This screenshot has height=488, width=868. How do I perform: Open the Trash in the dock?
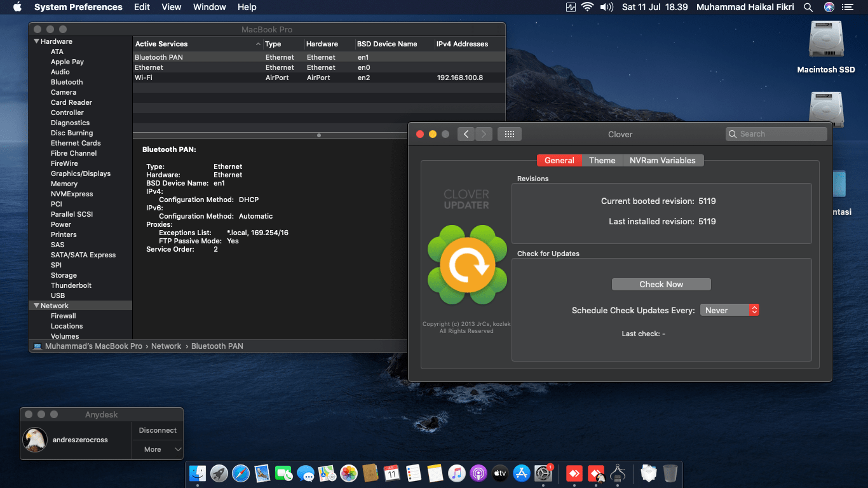[670, 473]
